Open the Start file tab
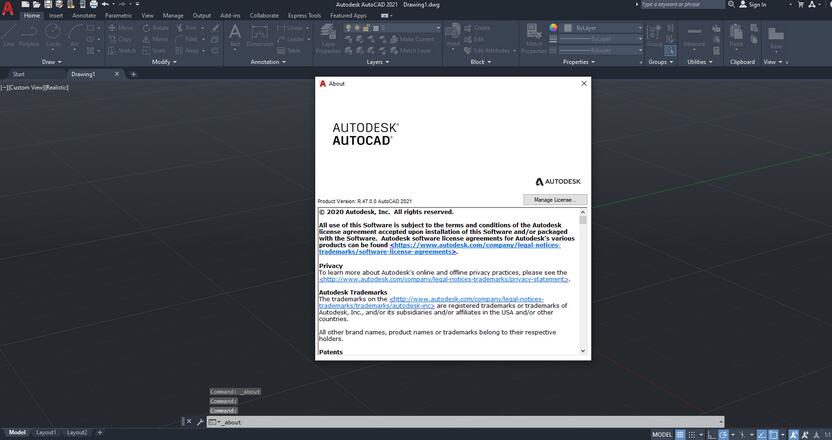The width and height of the screenshot is (832, 440). click(19, 74)
